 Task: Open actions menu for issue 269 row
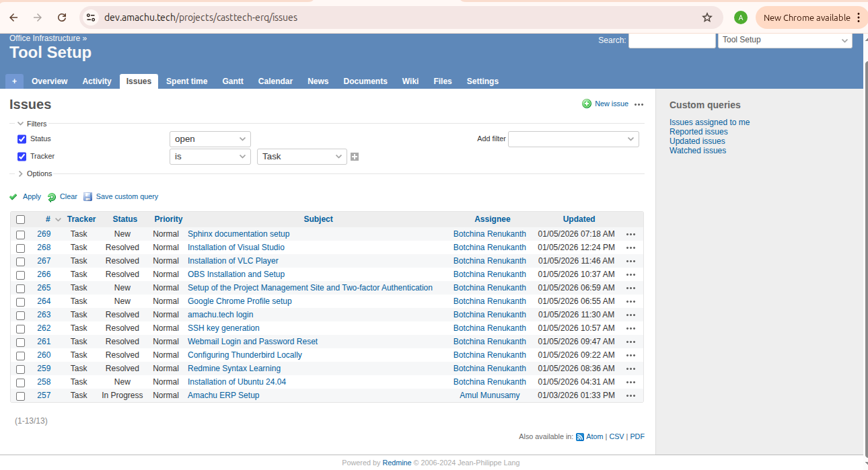tap(630, 235)
